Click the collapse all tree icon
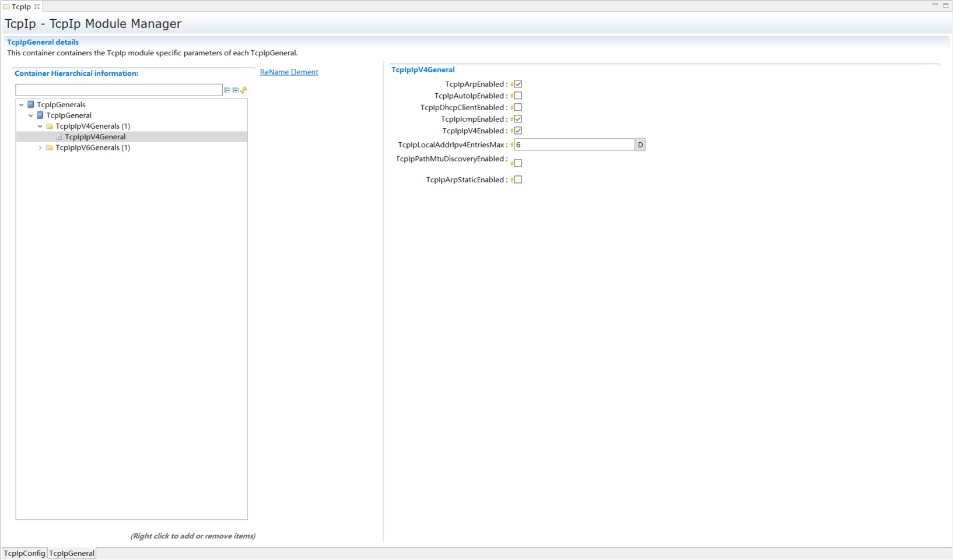The height and width of the screenshot is (560, 953). (227, 90)
